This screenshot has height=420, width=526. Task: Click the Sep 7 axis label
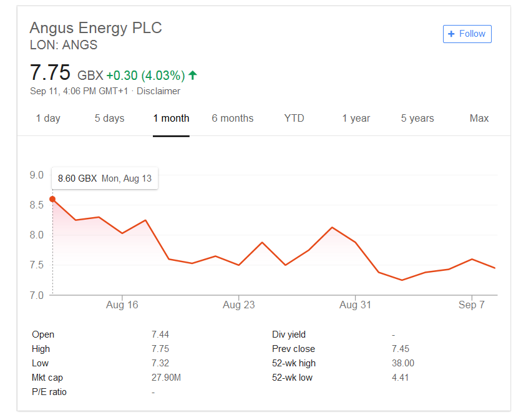(472, 305)
